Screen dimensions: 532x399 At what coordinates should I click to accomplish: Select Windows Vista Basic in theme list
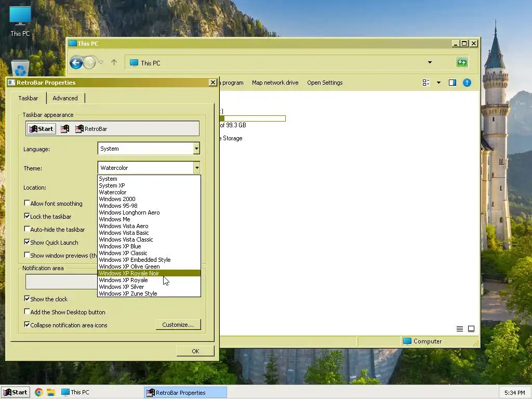click(x=149, y=233)
